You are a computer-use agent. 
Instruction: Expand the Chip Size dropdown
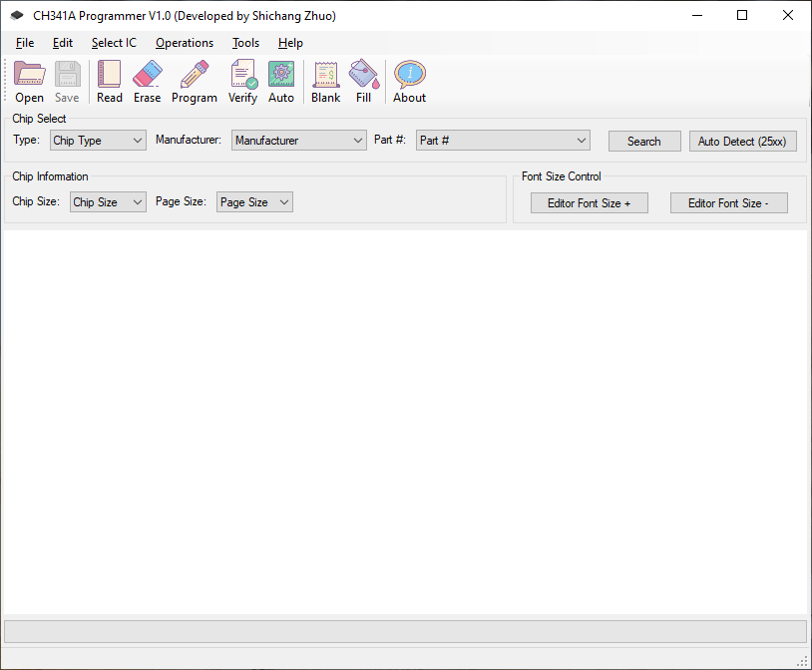point(108,202)
